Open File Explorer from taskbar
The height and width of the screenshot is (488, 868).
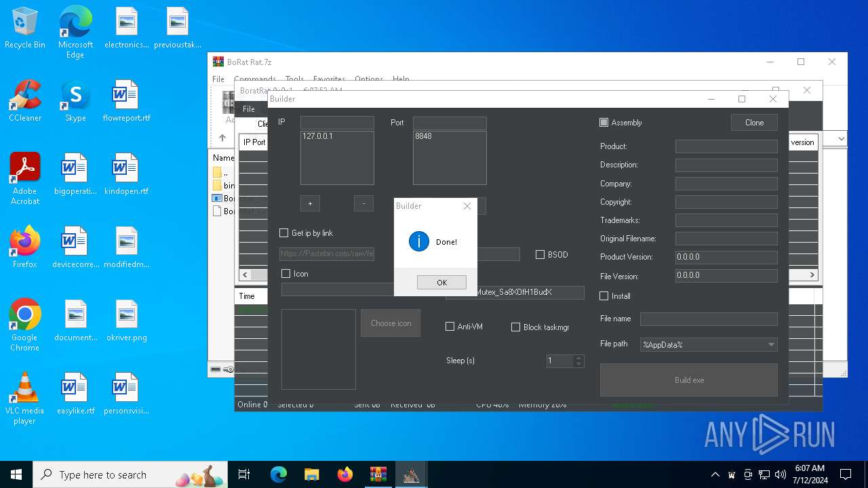311,474
